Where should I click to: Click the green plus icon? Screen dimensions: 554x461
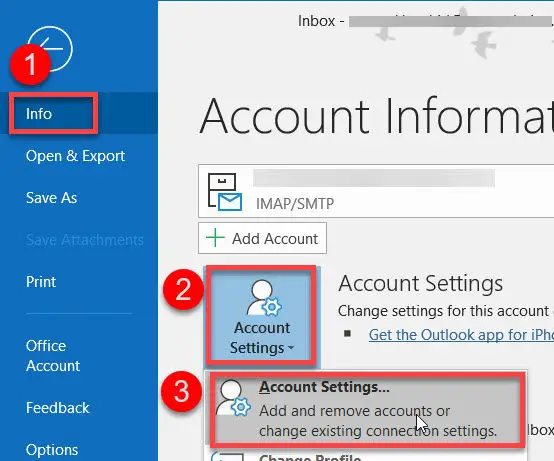(215, 238)
